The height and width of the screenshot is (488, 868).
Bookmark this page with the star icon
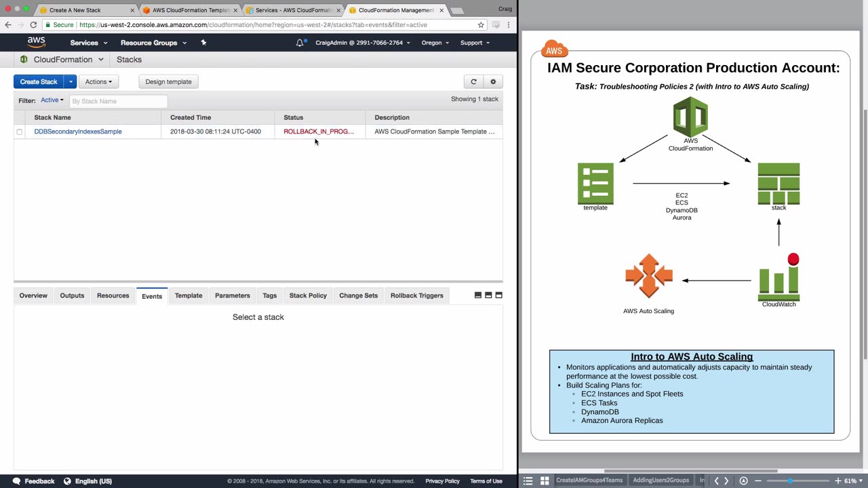click(x=481, y=25)
